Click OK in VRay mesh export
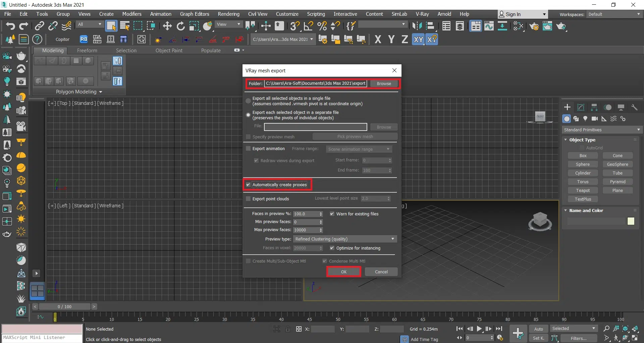Viewport: 644px width, 343px height. point(344,272)
